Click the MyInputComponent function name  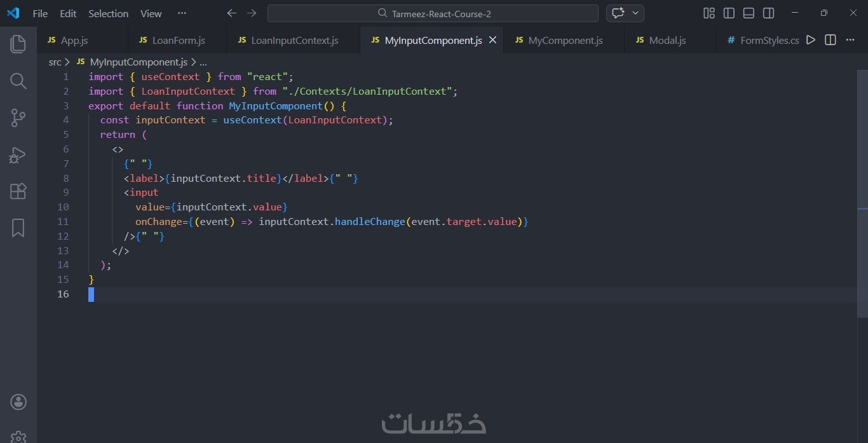(276, 106)
